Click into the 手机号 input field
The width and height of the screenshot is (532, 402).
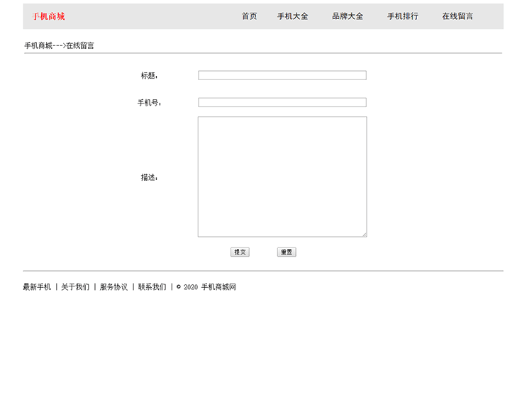pyautogui.click(x=282, y=102)
